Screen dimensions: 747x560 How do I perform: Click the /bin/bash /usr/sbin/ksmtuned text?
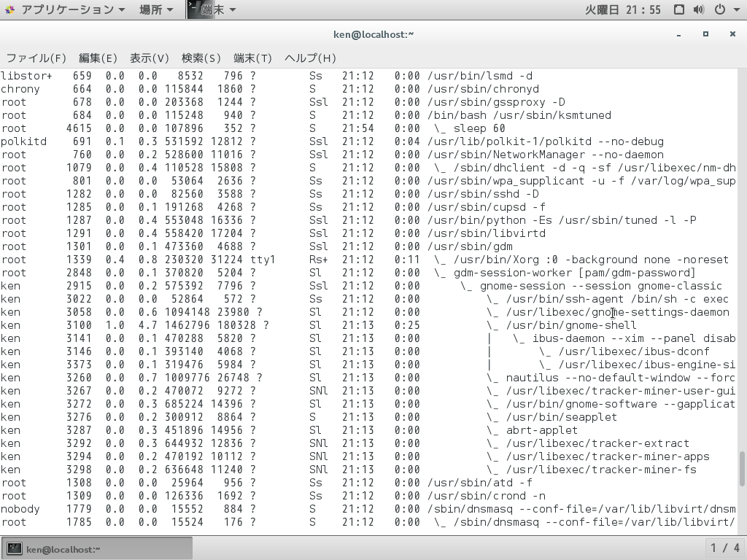[x=519, y=115]
